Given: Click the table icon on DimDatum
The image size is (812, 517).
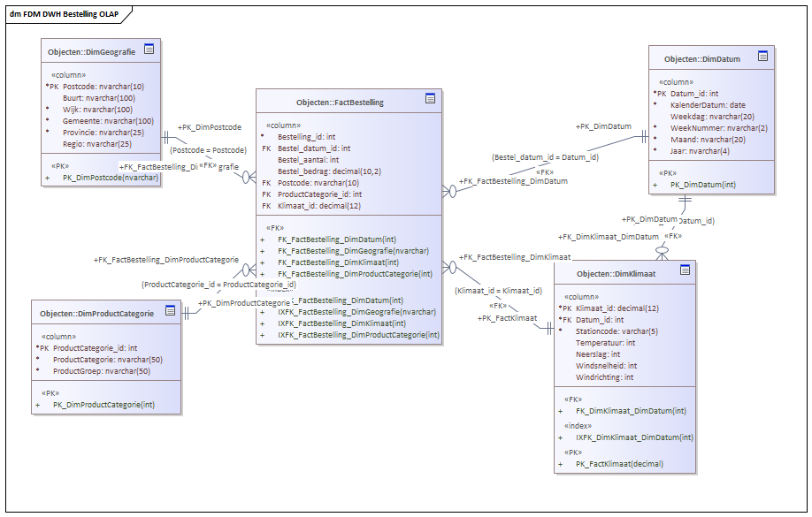Looking at the screenshot, I should (762, 56).
